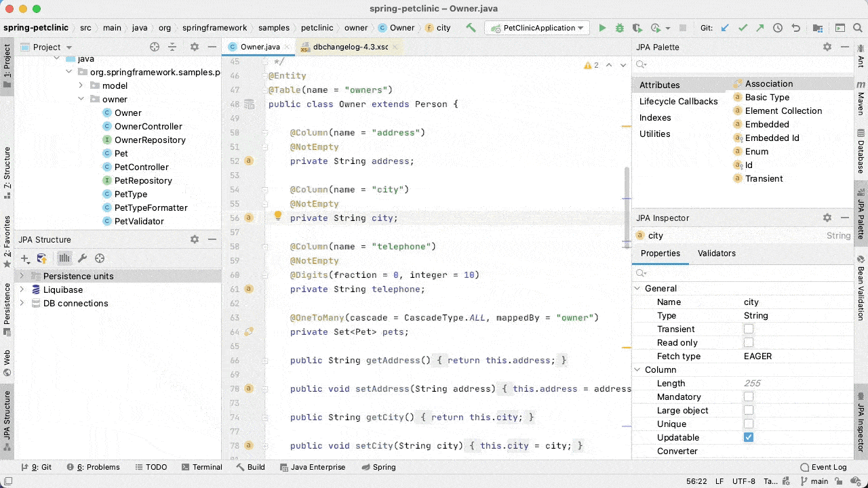The height and width of the screenshot is (488, 868).
Task: Commit changes using the Git checkmark icon
Action: [743, 28]
